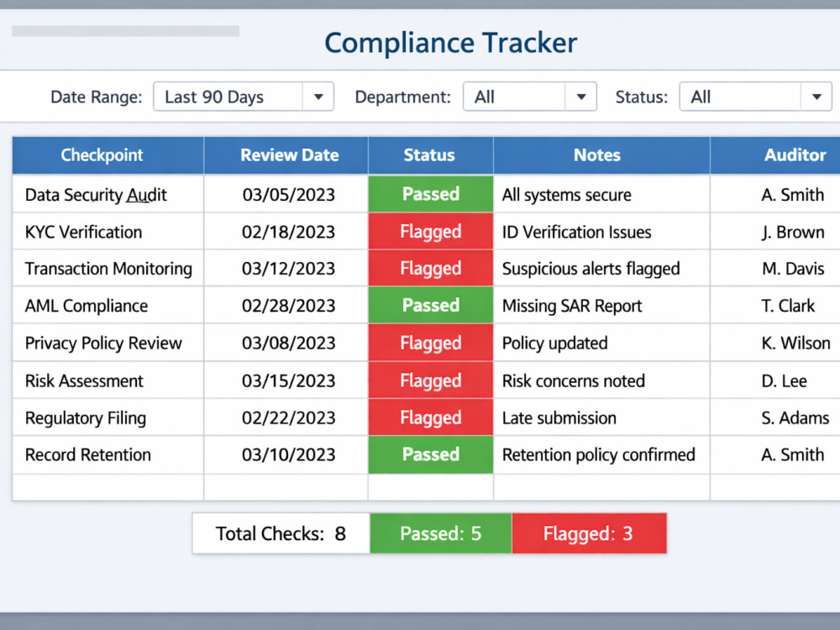Click the note 'Missing SAR Report'
The image size is (840, 630).
click(572, 306)
